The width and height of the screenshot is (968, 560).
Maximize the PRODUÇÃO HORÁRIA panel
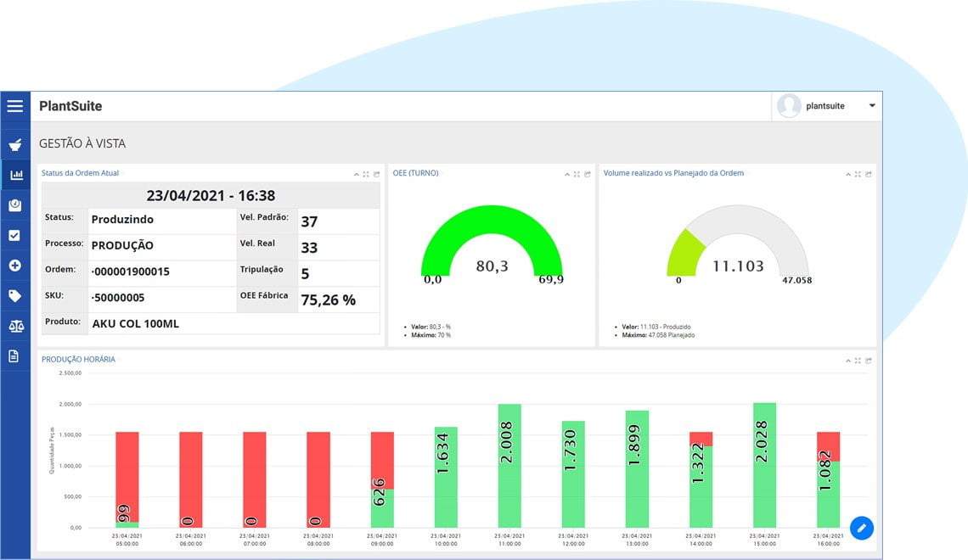point(858,361)
